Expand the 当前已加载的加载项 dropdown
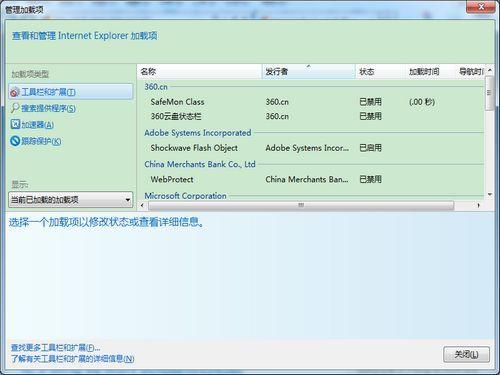500x375 pixels. point(71,200)
